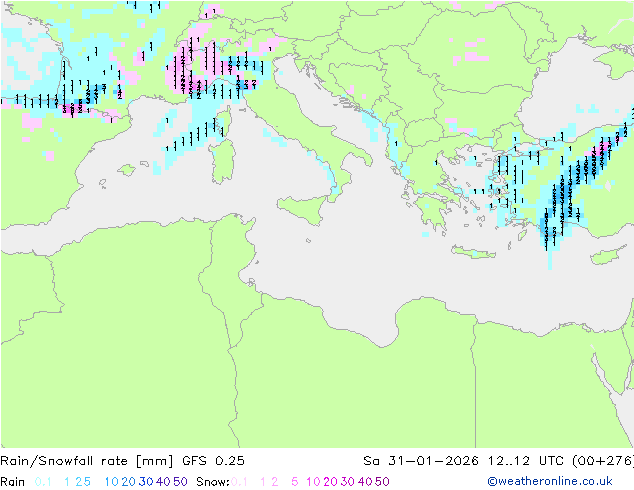Select the Rain 50 legend color value
Viewport: 634px width, 490px height.
(x=180, y=482)
